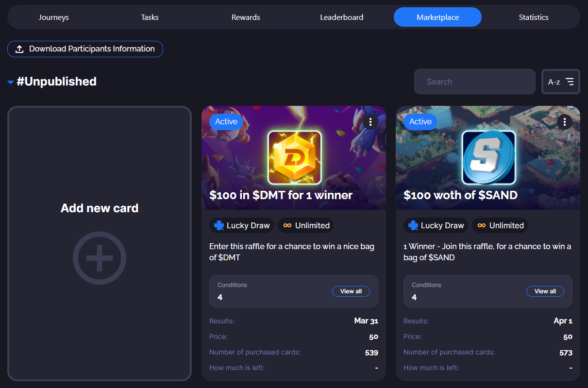This screenshot has height=388, width=588.
Task: Click the plus icon to add new card
Action: coord(100,258)
